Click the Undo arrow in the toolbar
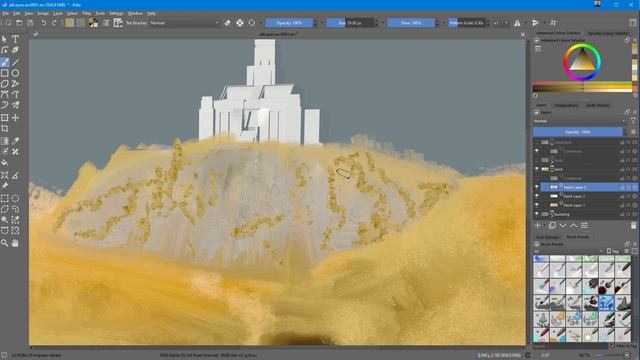 click(44, 23)
